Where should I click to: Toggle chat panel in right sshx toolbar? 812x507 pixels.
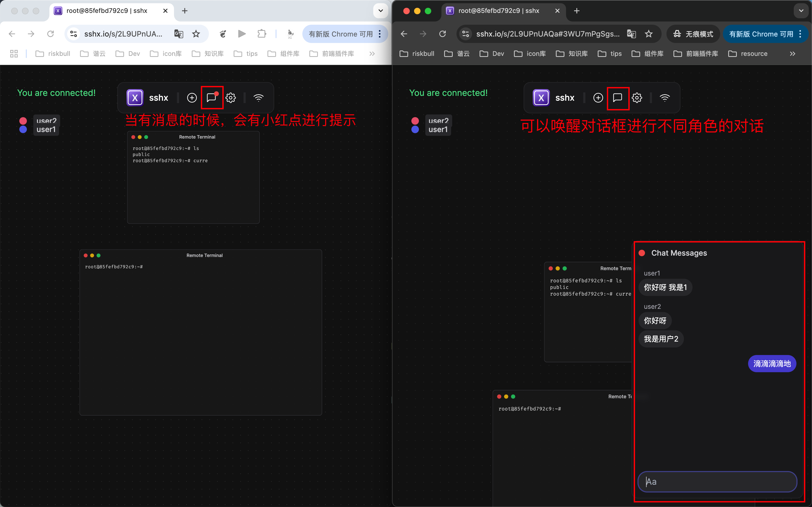618,97
